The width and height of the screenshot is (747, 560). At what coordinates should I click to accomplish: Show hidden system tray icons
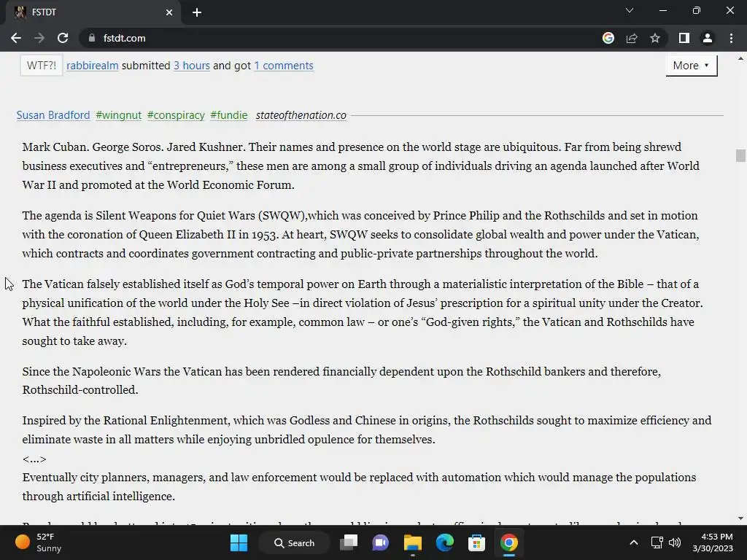(634, 542)
